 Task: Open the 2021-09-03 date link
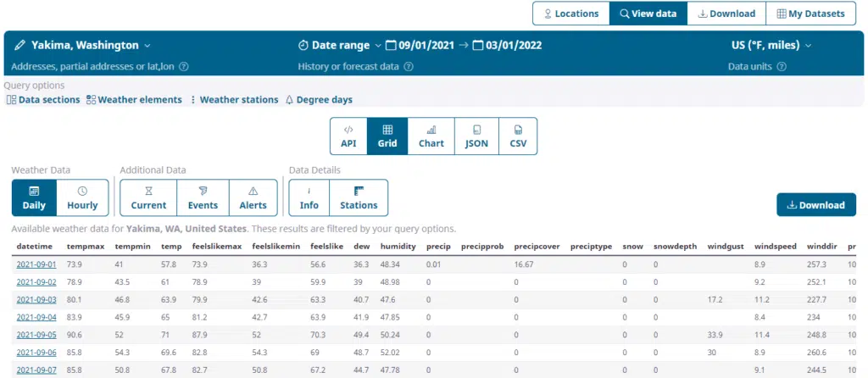click(x=36, y=298)
